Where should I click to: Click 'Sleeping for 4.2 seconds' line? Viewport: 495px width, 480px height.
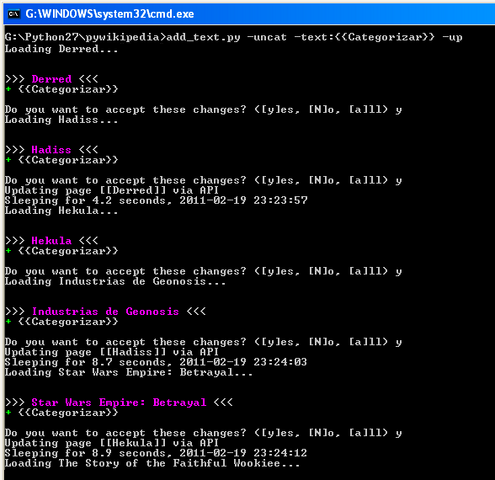tap(156, 200)
